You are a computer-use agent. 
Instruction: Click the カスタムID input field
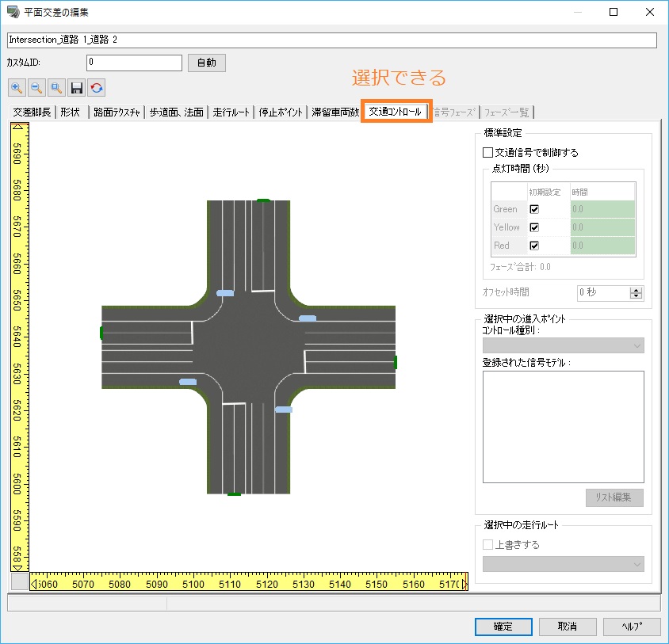pyautogui.click(x=134, y=63)
